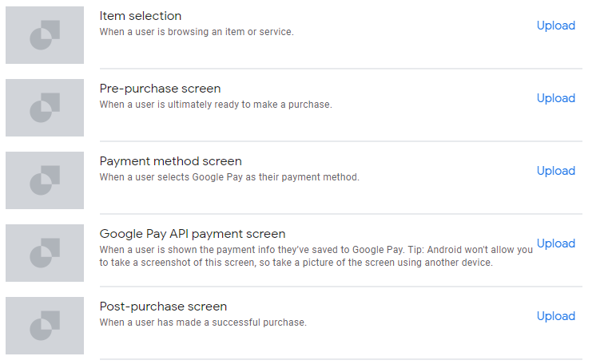Image resolution: width=612 pixels, height=364 pixels.
Task: Select the Post-purchase screen placeholder image
Action: (45, 326)
